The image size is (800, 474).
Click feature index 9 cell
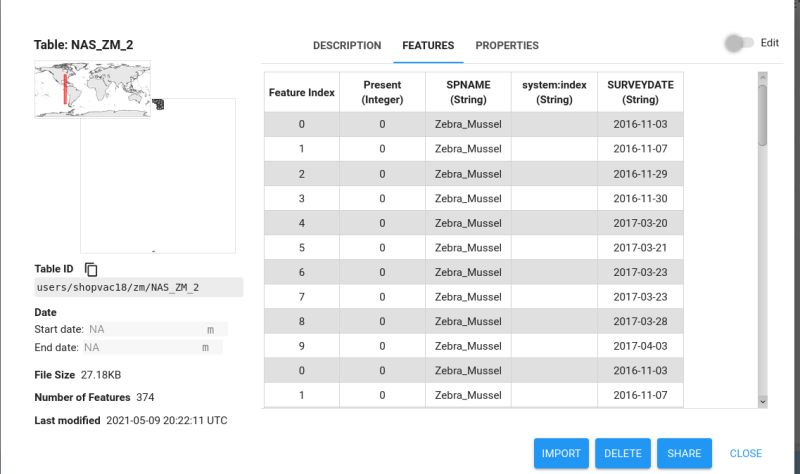pos(302,346)
